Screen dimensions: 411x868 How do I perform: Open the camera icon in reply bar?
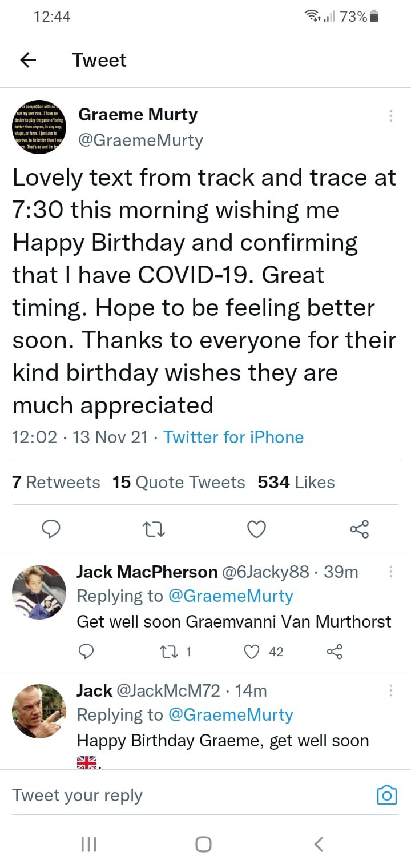pos(386,795)
